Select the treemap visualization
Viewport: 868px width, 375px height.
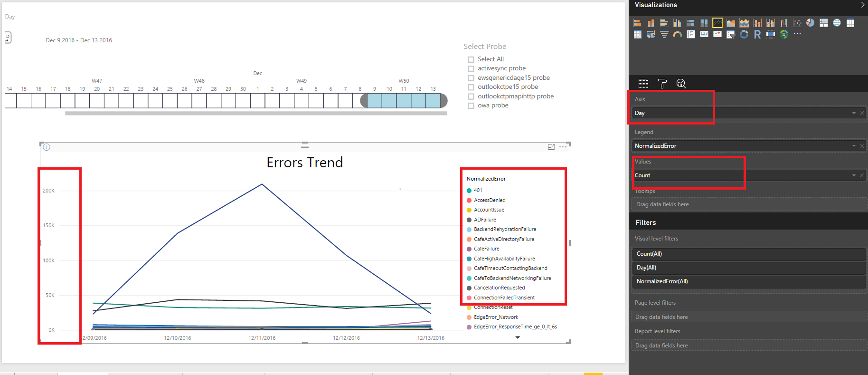824,23
